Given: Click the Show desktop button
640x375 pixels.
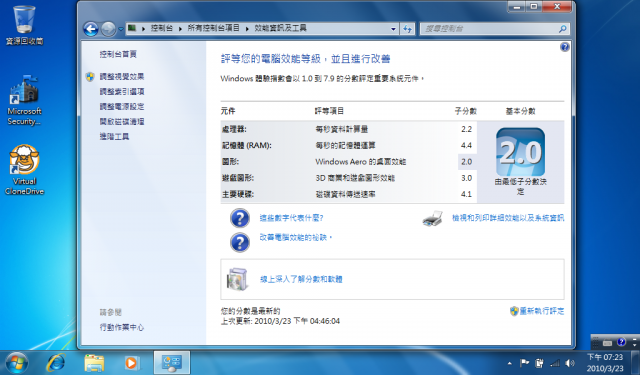Looking at the screenshot, I should 635,363.
